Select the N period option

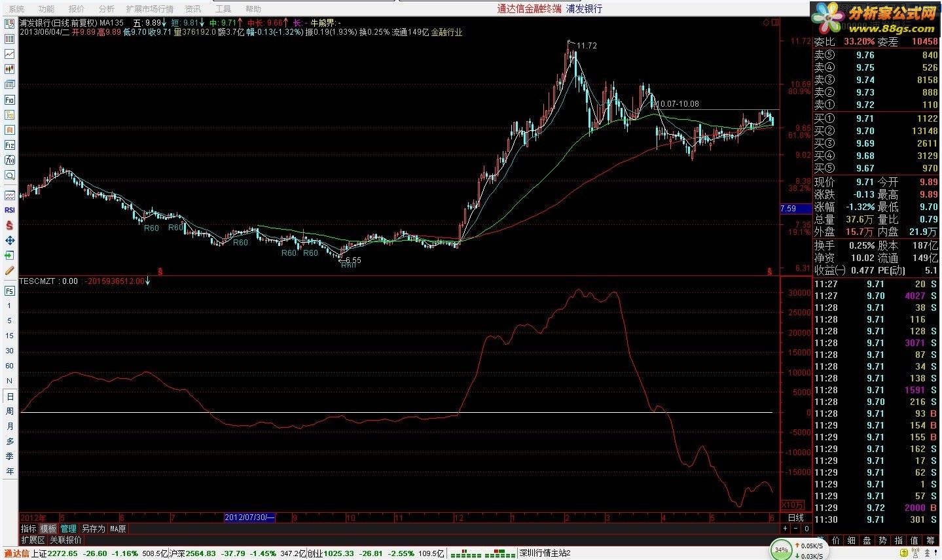(9, 381)
